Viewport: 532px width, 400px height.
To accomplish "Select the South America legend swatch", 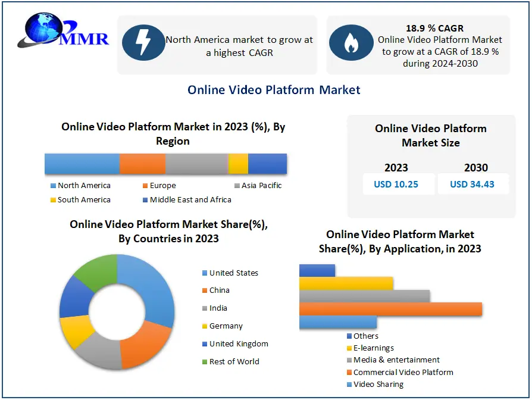I will click(x=53, y=200).
